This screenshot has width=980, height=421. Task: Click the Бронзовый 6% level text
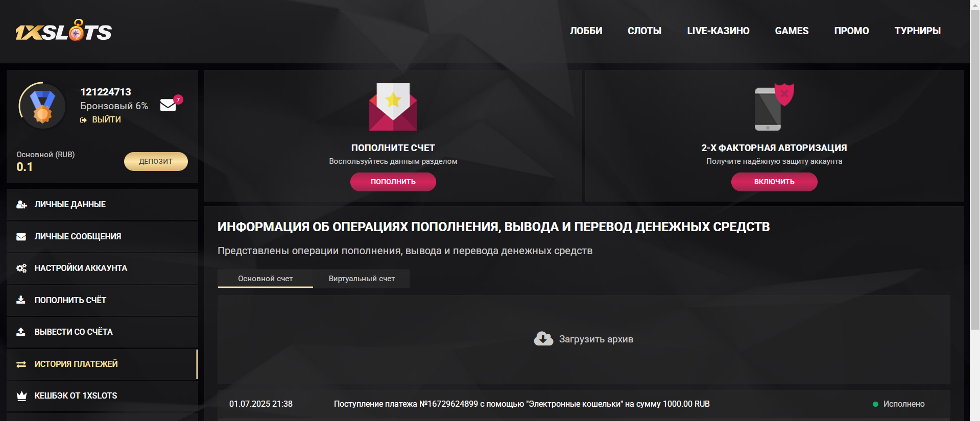114,106
